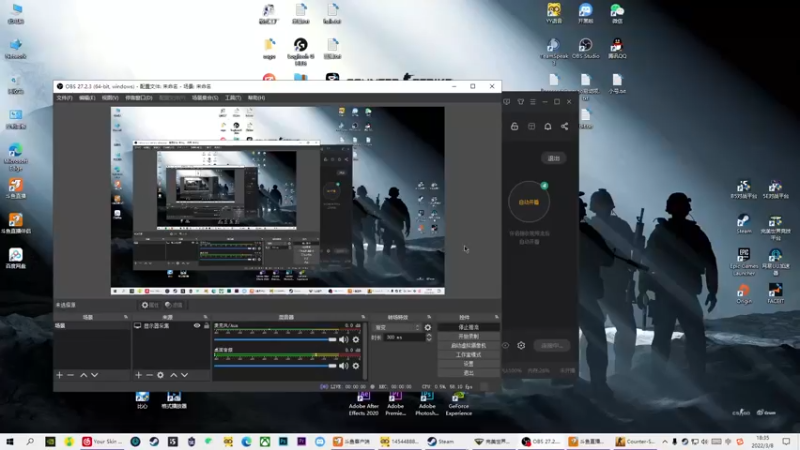Screen dimensions: 800x450
Task: Click 设置 button in Controls
Action: pyautogui.click(x=468, y=364)
